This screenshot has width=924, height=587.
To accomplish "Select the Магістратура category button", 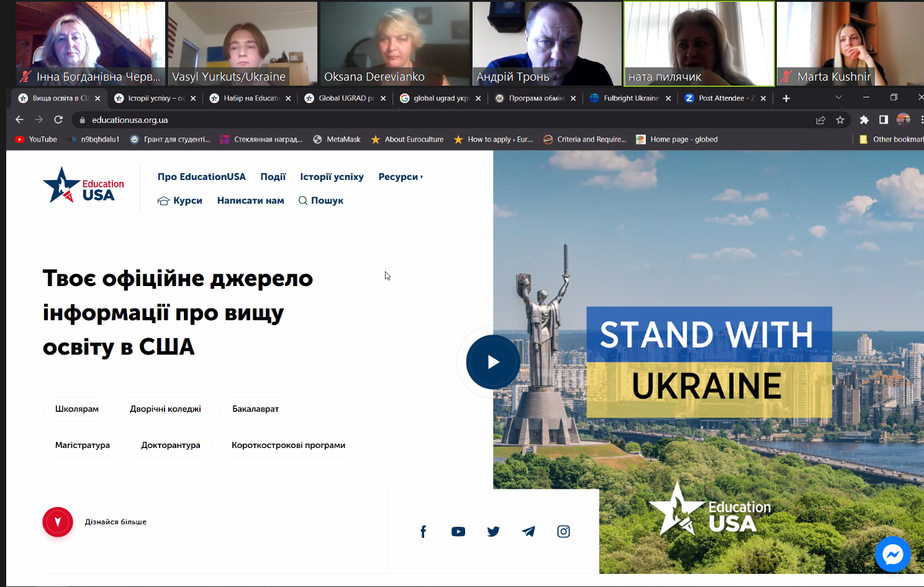I will tap(82, 445).
